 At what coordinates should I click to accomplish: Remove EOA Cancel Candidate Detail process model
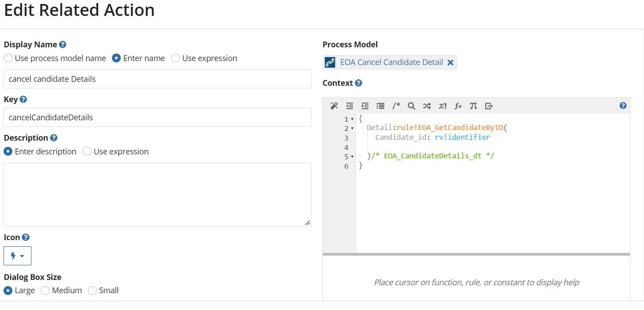[x=450, y=63]
